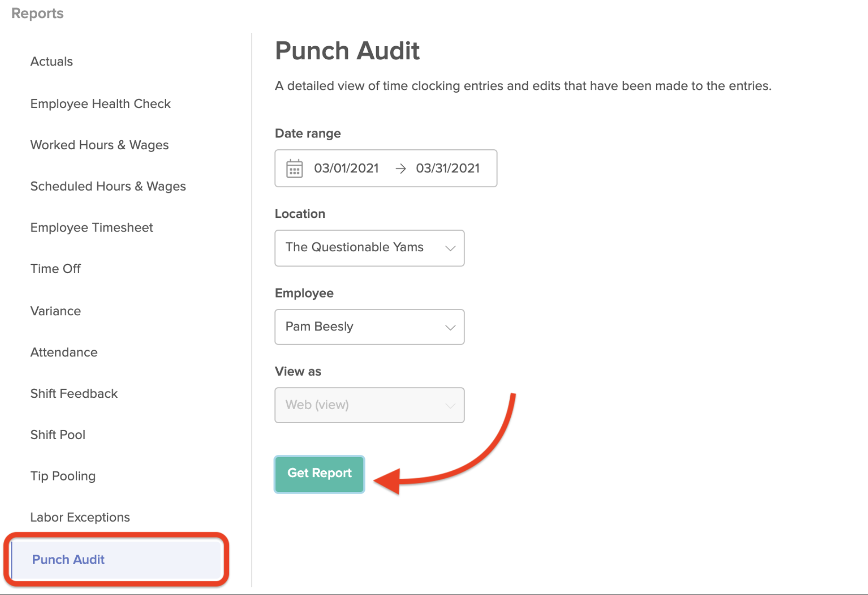Select the Employee Timesheet report

92,227
